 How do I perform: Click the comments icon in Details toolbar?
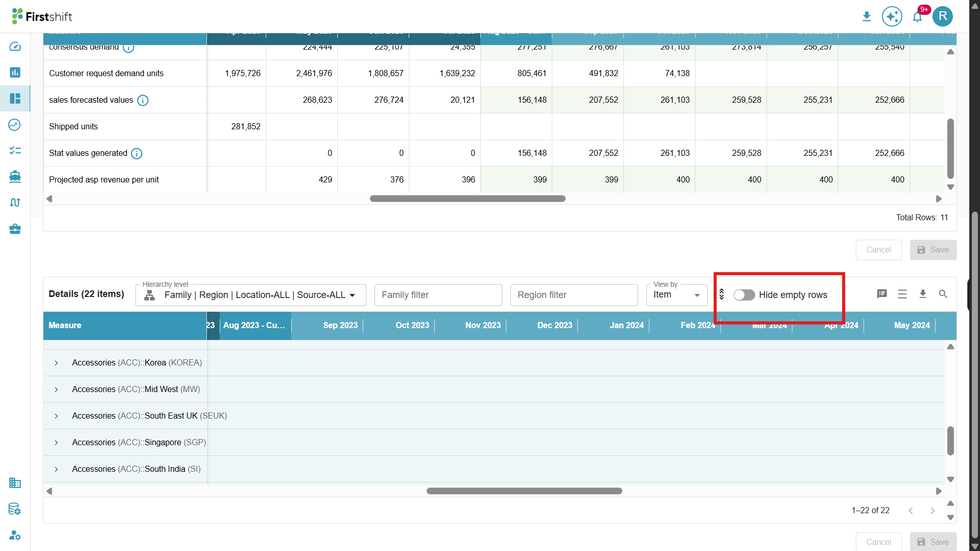(x=882, y=294)
